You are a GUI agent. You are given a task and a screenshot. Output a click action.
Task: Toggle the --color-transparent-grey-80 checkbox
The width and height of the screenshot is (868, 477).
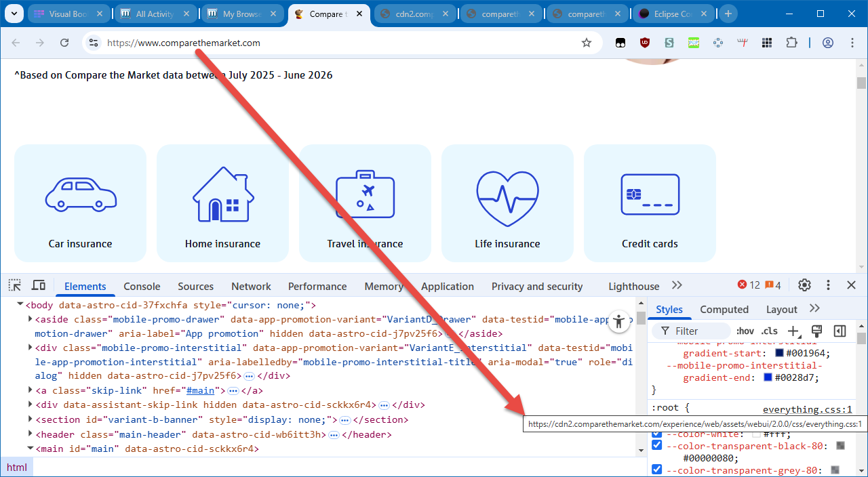coord(656,470)
